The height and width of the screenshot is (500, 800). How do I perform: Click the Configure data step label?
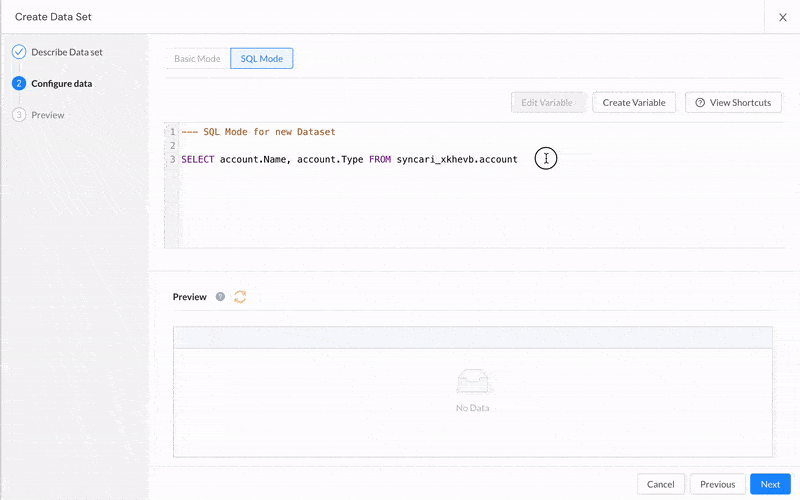pyautogui.click(x=62, y=84)
